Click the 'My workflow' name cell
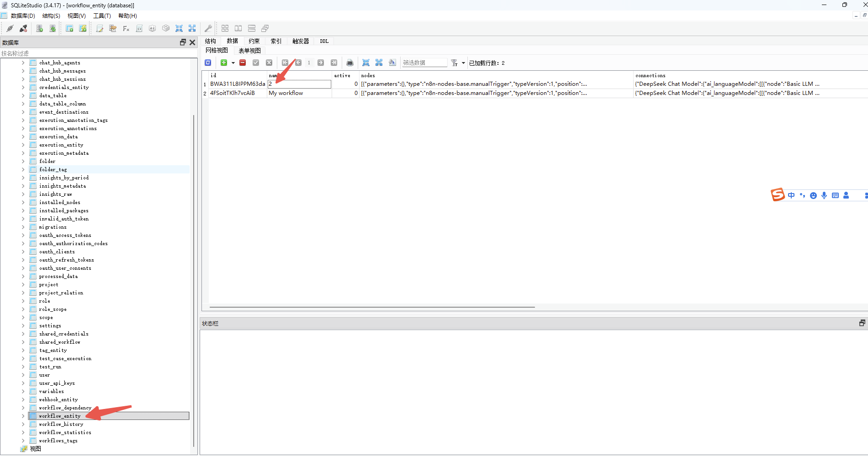 (299, 93)
